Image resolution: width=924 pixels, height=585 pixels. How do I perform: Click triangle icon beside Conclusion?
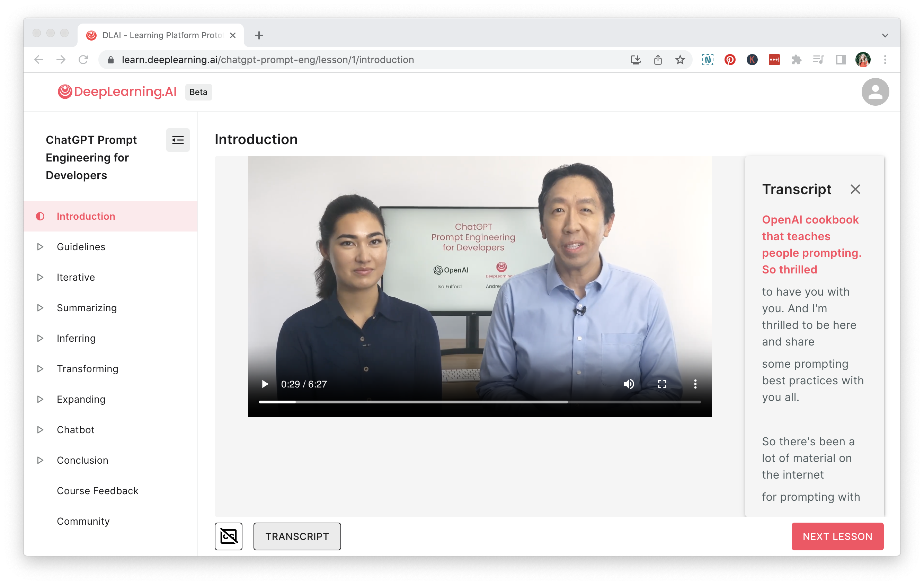pos(40,460)
